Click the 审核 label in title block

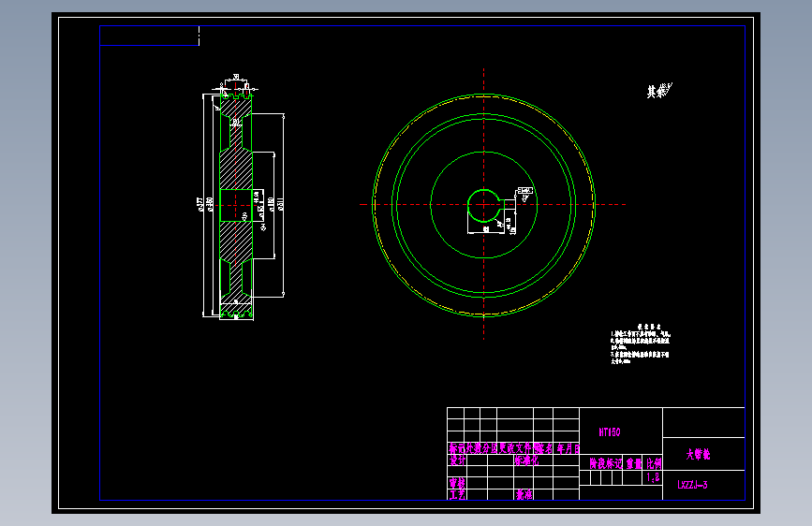click(457, 483)
